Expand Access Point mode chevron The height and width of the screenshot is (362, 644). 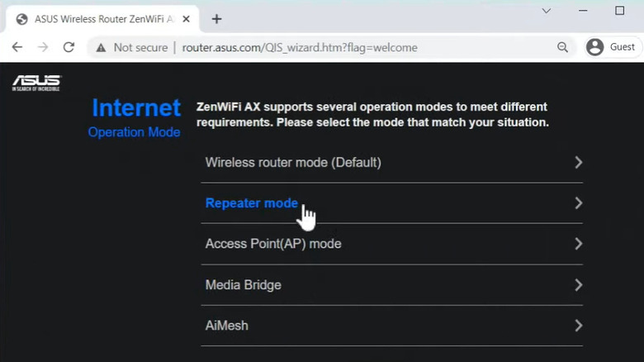pos(578,244)
